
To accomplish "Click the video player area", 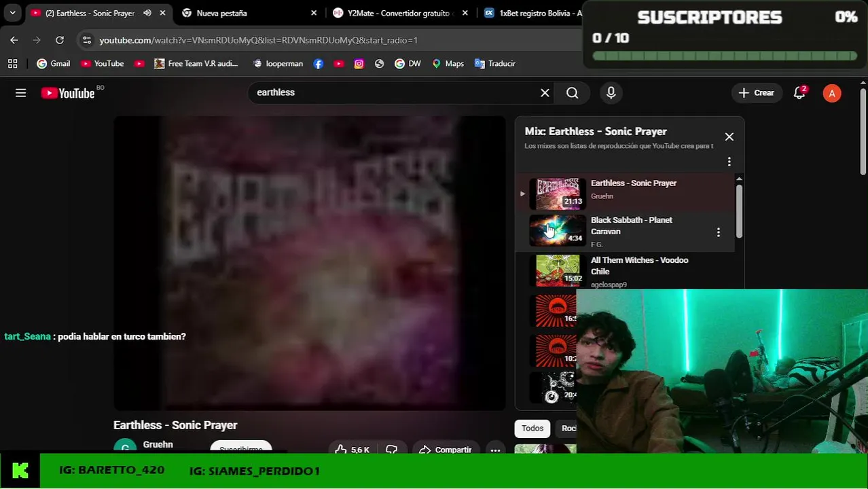I will click(310, 263).
